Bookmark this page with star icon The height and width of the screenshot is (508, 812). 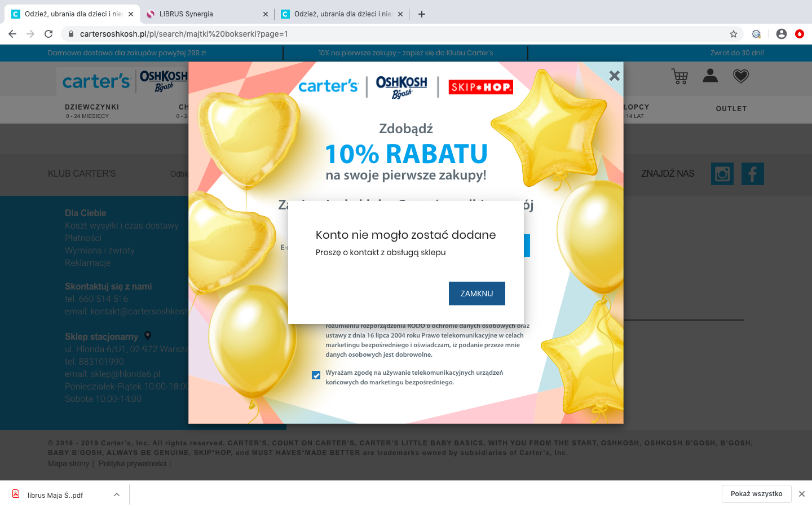(x=733, y=34)
